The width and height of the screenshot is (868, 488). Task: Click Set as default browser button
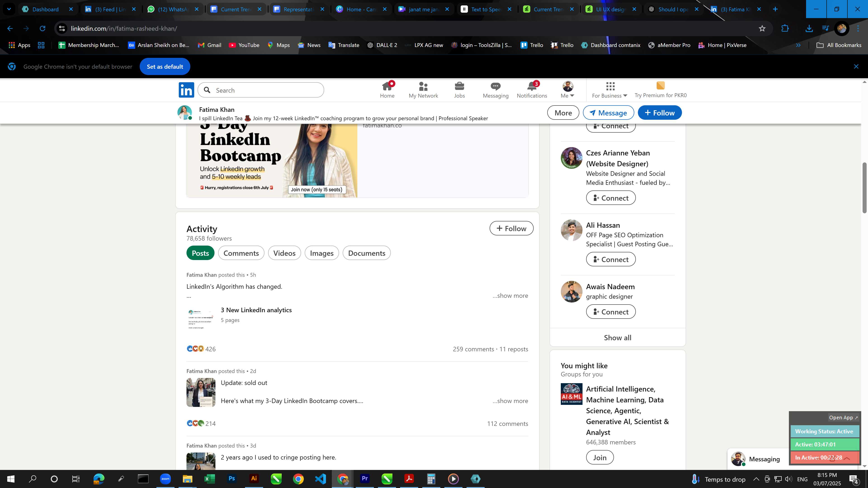pyautogui.click(x=165, y=67)
